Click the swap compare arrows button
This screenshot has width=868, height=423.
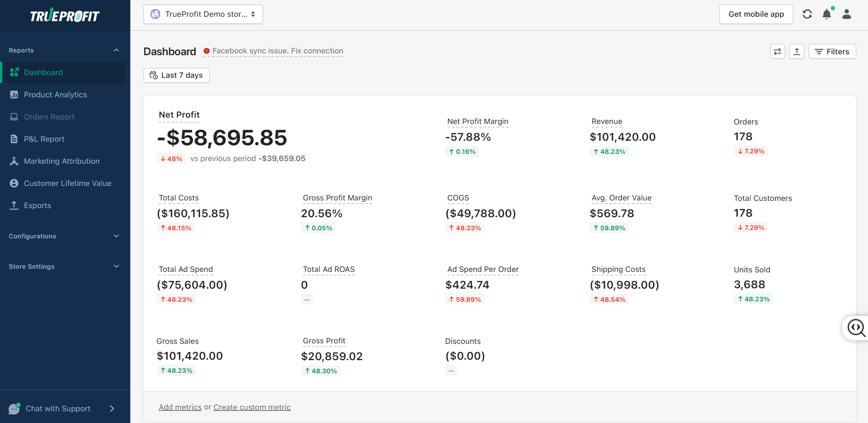pyautogui.click(x=777, y=52)
